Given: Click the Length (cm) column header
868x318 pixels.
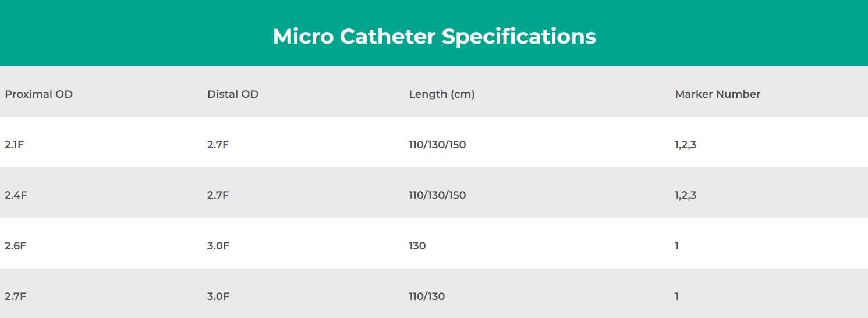Looking at the screenshot, I should tap(441, 94).
